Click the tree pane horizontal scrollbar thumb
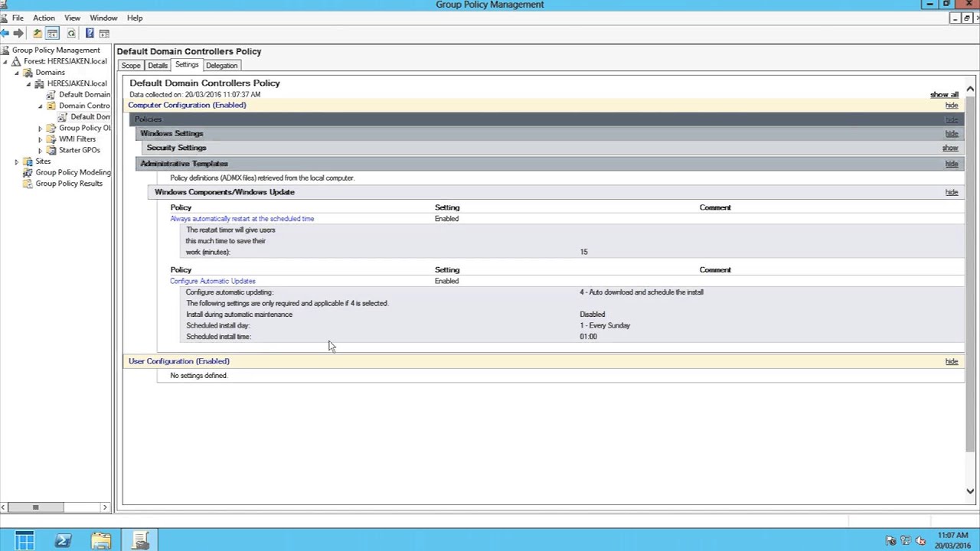 35,507
